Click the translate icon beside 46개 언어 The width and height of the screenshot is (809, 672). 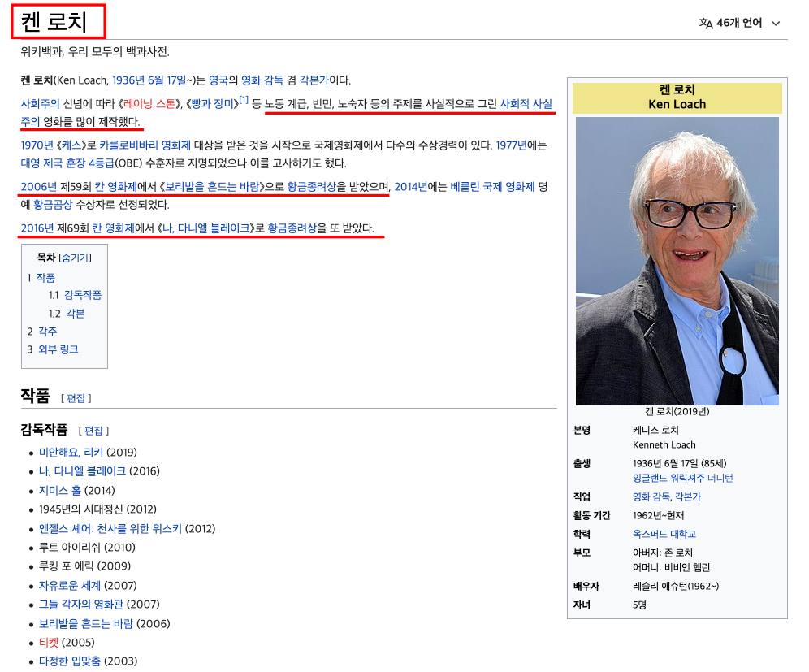click(x=705, y=24)
